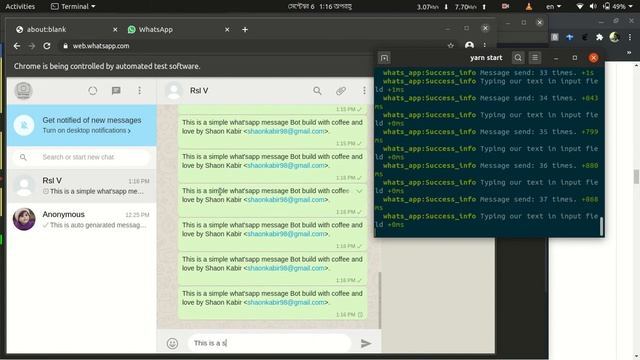Close the yarn start terminal

pos(593,58)
